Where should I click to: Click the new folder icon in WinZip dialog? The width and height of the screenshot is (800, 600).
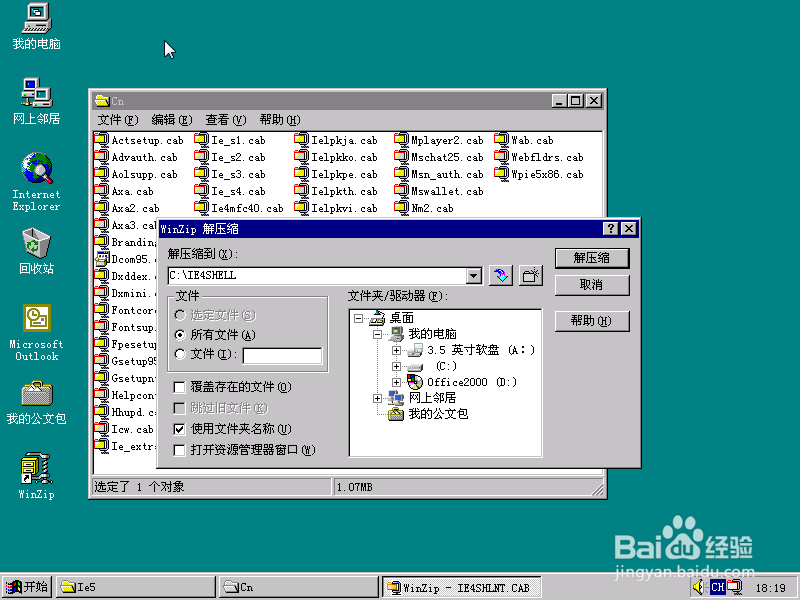[531, 276]
